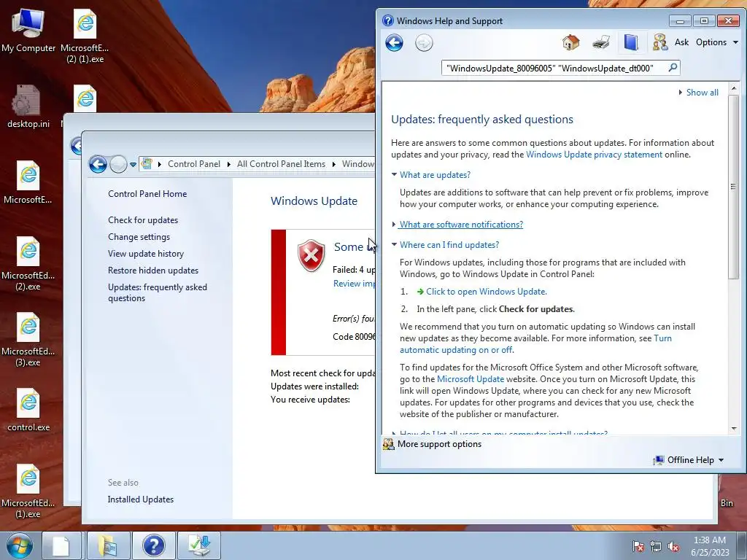Select control.exe desktop icon
The width and height of the screenshot is (747, 560).
click(28, 410)
